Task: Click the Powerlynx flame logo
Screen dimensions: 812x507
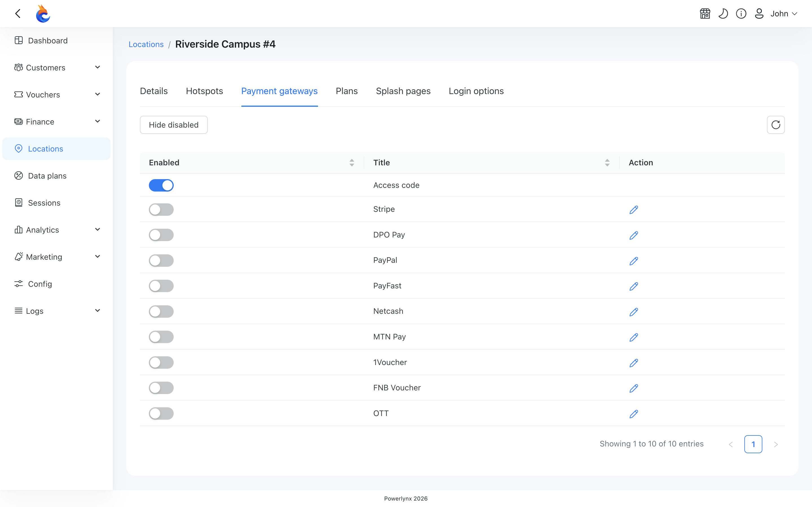Action: tap(43, 14)
